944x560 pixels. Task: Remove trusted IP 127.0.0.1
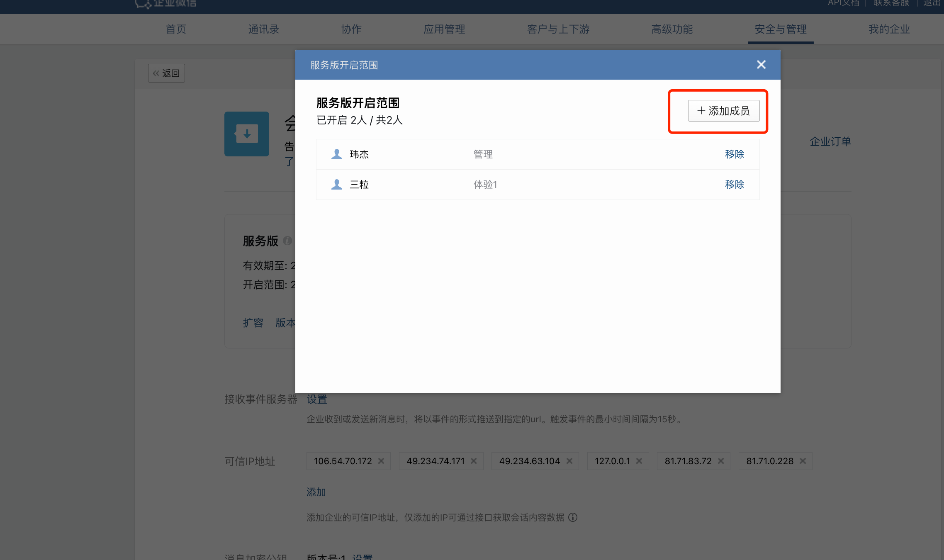tap(639, 461)
